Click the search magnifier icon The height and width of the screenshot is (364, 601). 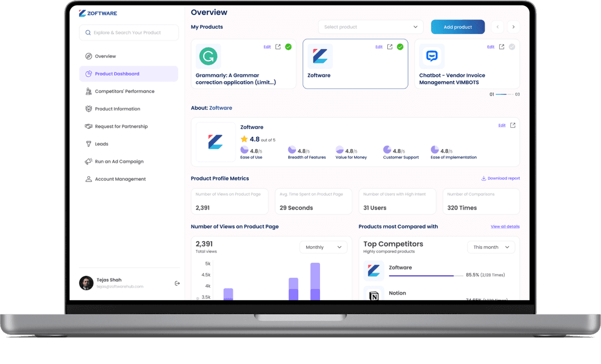click(88, 33)
